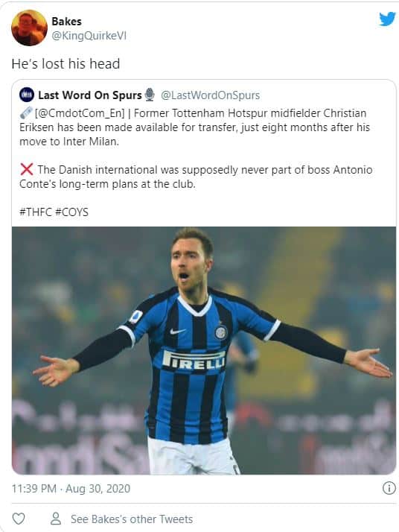Open the tweet info circle icon

coord(389,488)
